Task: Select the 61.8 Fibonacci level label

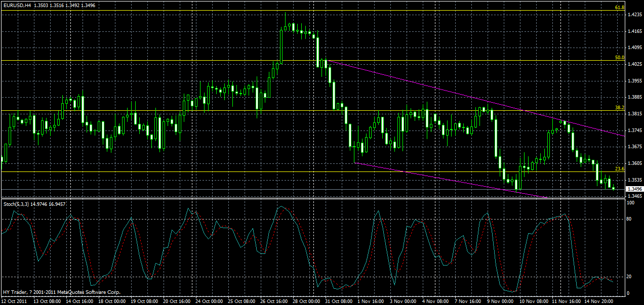Action: point(619,8)
